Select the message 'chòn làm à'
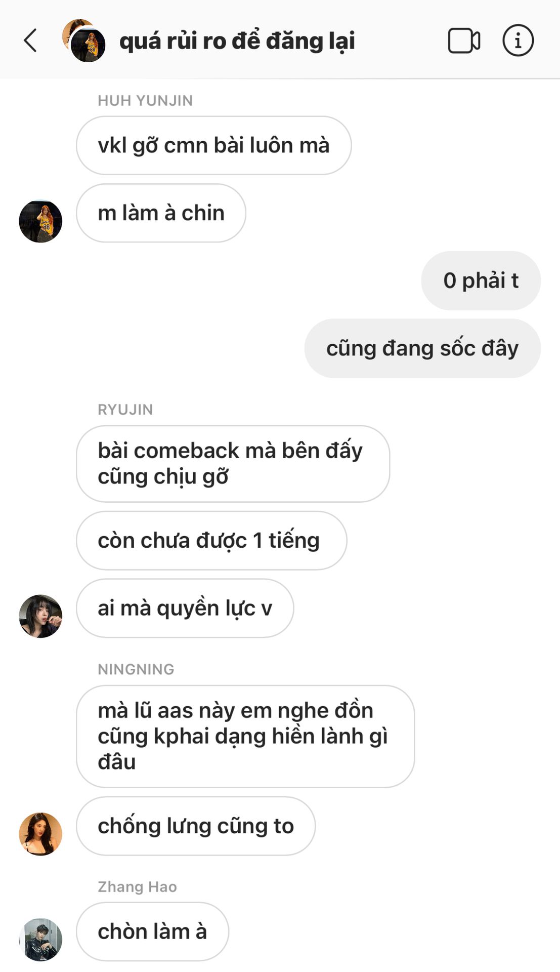560x972 pixels. pos(152,931)
